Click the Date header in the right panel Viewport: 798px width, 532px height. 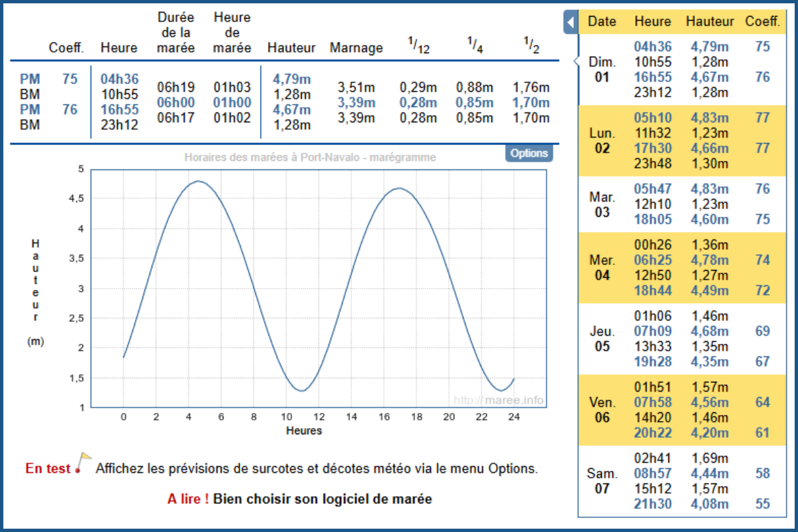point(602,21)
